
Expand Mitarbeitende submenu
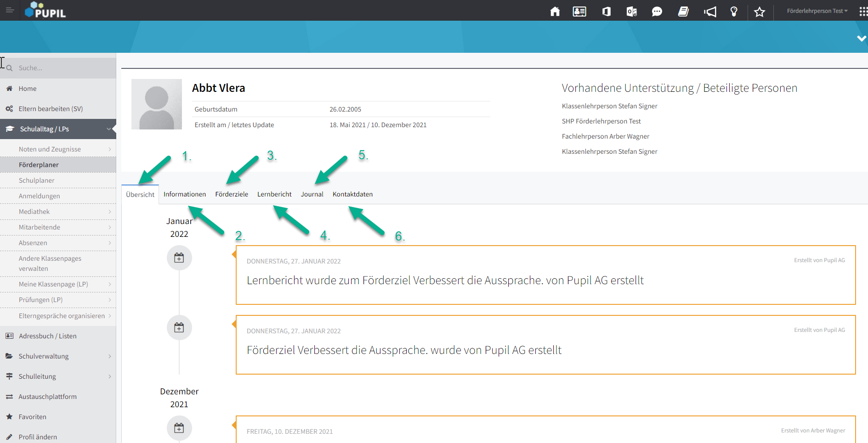58,227
